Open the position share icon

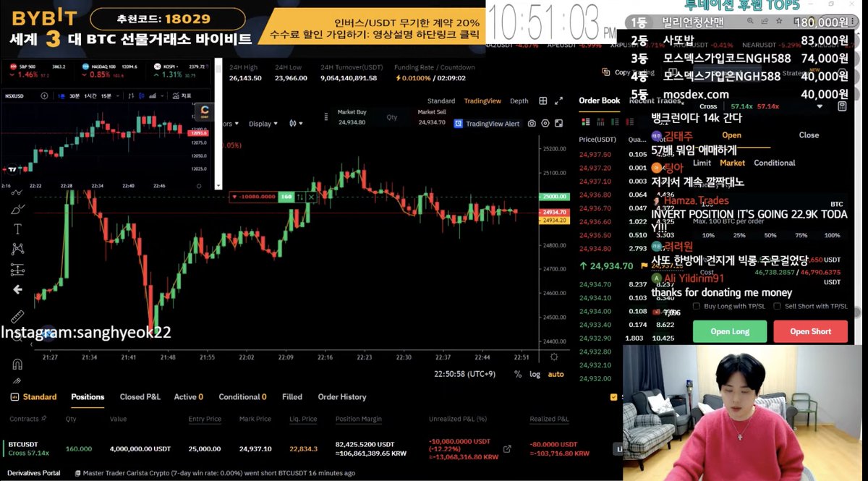[x=507, y=449]
